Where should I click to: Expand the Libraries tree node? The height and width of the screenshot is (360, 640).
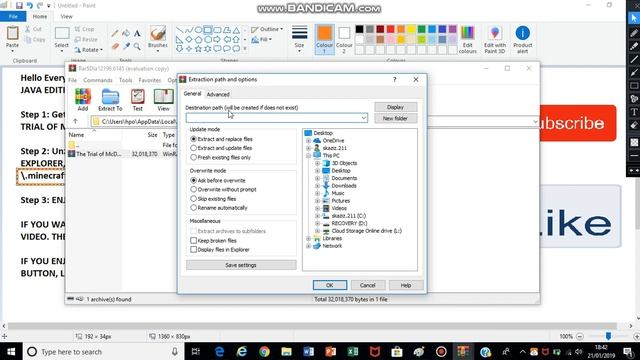click(309, 238)
